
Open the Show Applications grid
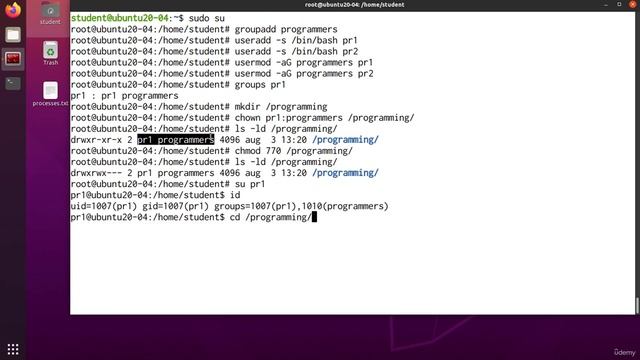(13, 349)
